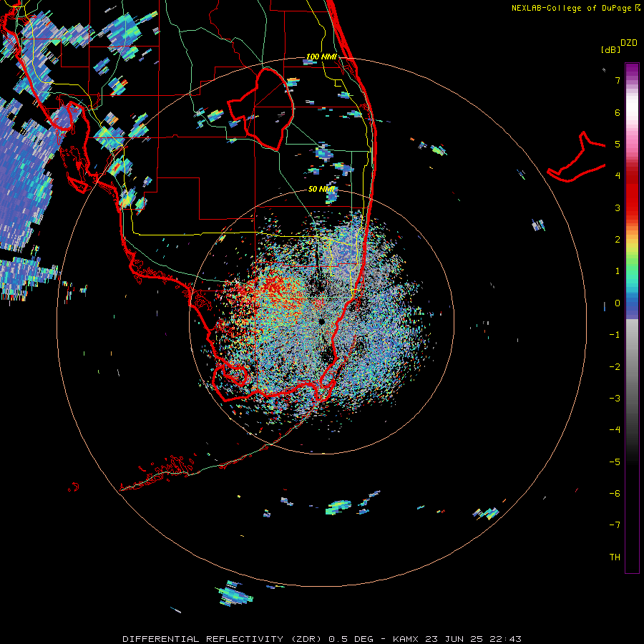The height and width of the screenshot is (644, 644).
Task: Click the 50 NMI range ring label
Action: (x=321, y=189)
